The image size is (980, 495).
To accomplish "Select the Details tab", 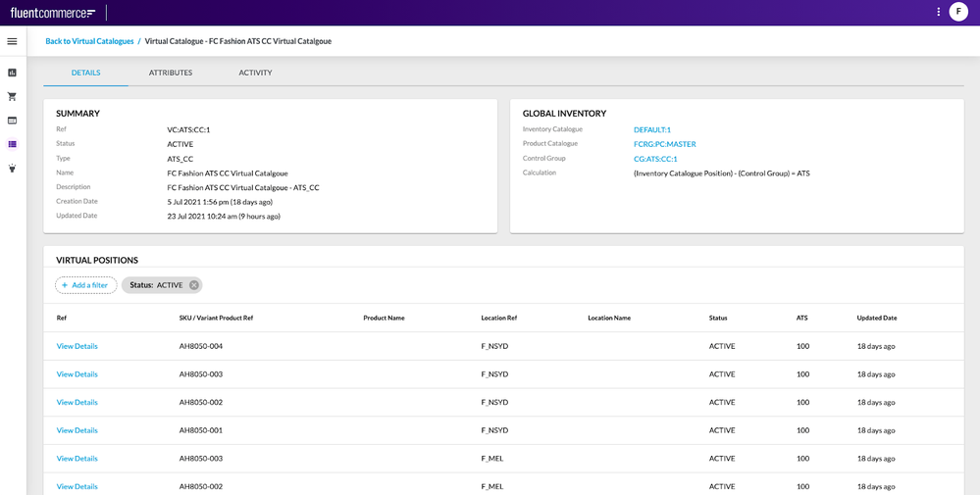I will tap(85, 73).
